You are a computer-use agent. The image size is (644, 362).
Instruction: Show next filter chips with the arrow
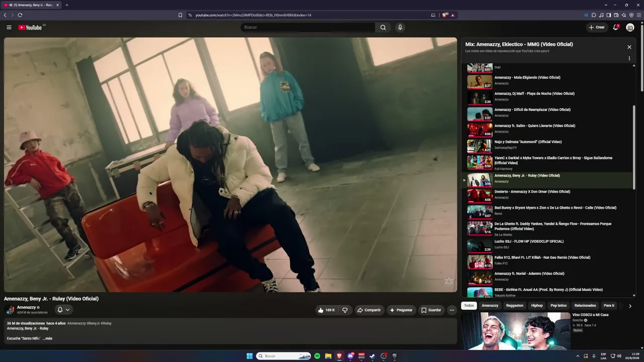click(630, 306)
